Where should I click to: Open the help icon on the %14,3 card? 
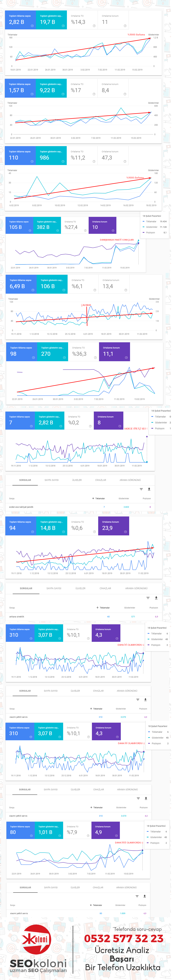click(x=94, y=26)
